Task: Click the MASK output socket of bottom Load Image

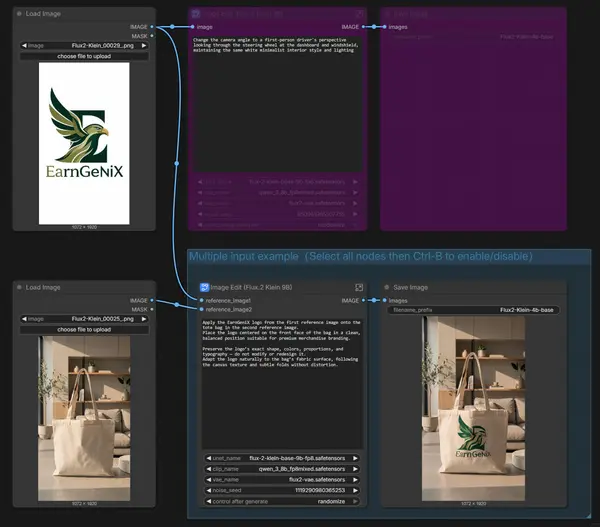Action: coord(152,309)
